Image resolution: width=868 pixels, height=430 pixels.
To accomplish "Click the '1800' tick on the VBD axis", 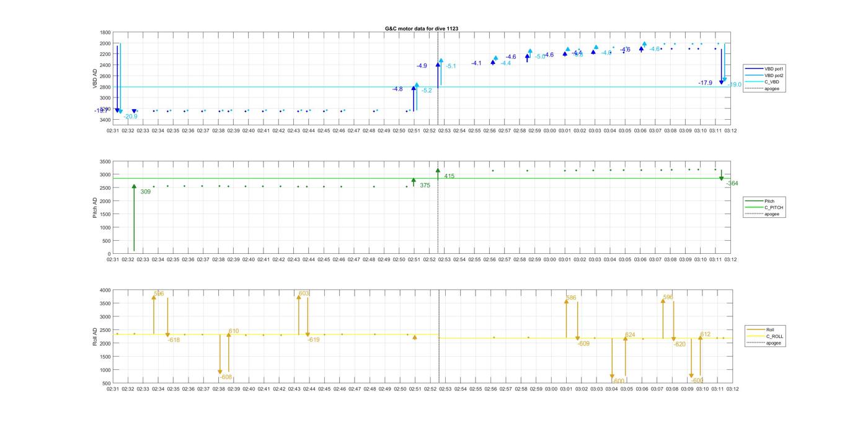I will (x=105, y=33).
